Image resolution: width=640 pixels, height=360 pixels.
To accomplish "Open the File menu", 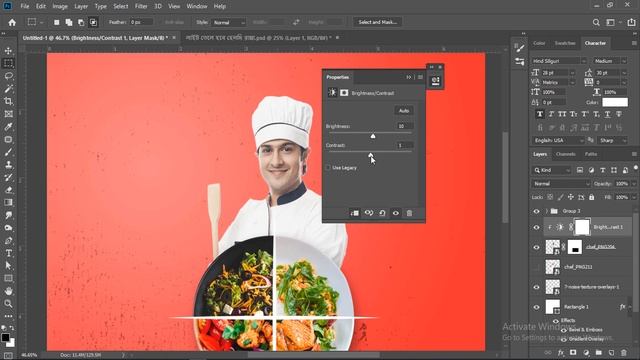I will tap(24, 6).
